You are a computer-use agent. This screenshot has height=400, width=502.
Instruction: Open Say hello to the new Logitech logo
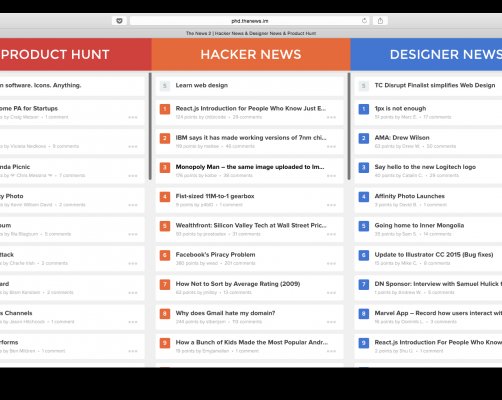425,167
